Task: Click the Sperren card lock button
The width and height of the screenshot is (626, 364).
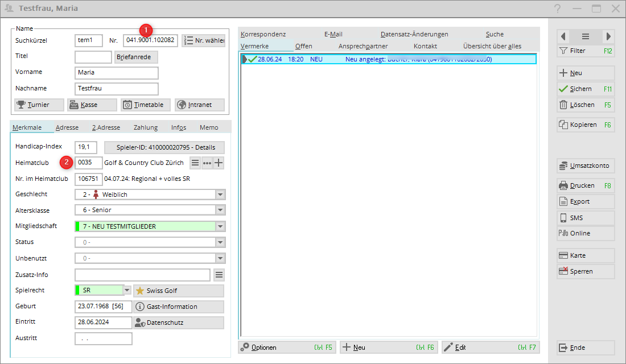Action: click(585, 271)
